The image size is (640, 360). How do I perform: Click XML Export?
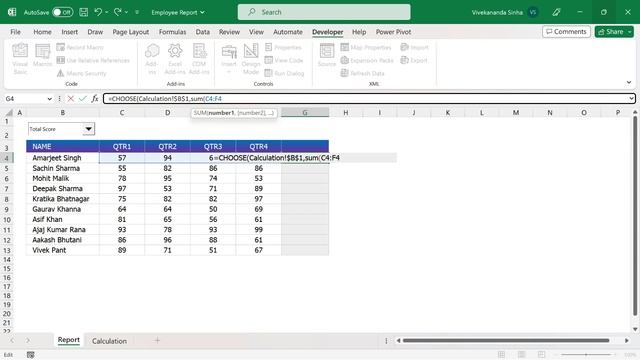[x=414, y=60]
